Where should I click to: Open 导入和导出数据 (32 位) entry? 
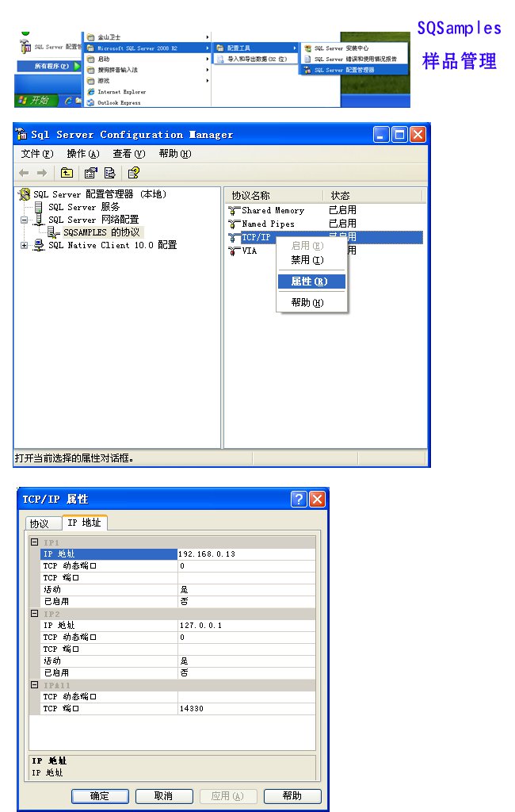pos(256,59)
